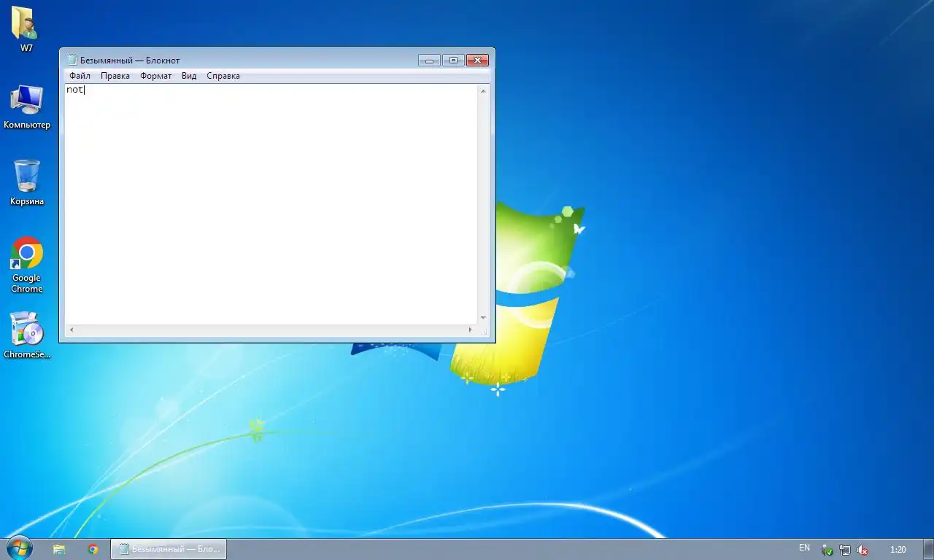
Task: Close the Notepad window
Action: 477,61
